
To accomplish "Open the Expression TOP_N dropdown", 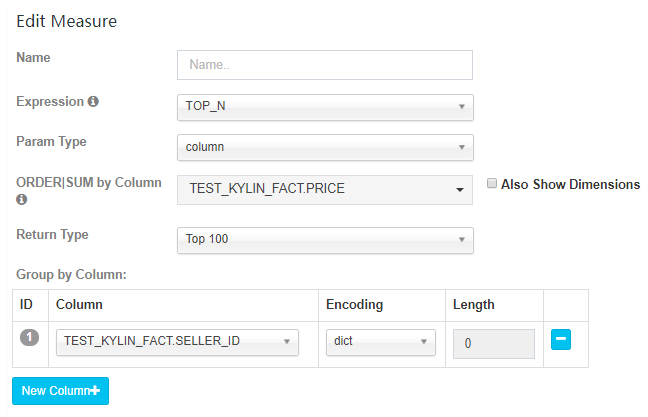I will coord(324,106).
